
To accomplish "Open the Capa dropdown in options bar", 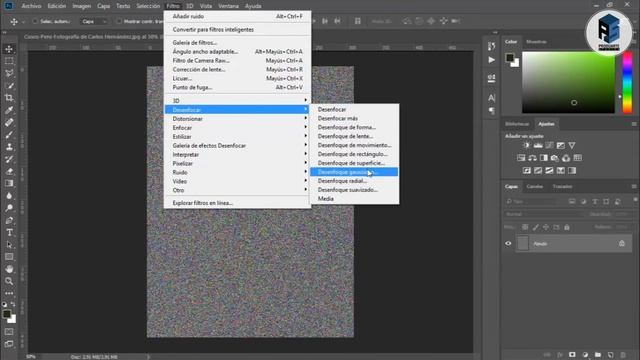I will coord(94,21).
